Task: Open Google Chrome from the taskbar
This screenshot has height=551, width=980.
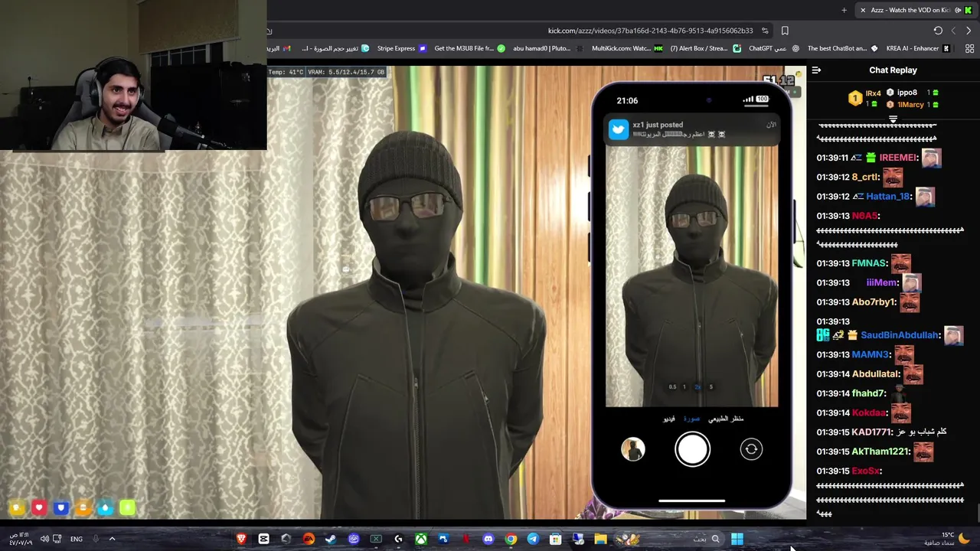Action: [x=511, y=539]
